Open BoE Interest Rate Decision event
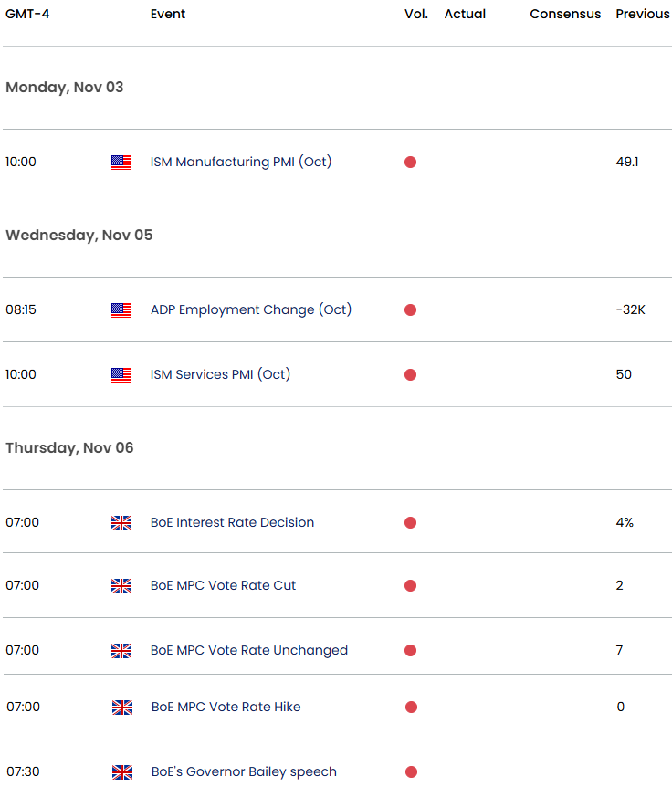 click(x=232, y=522)
